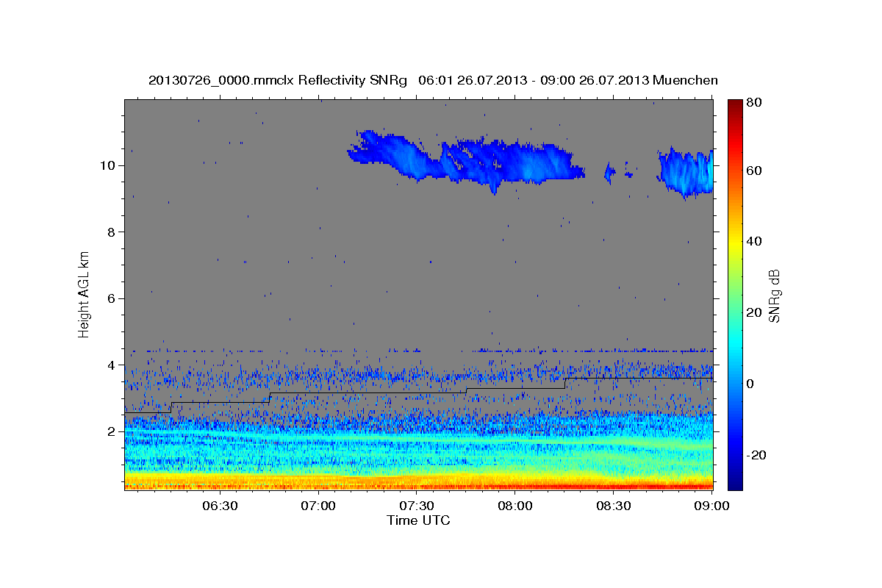Click the height axis label 10
Viewport: 882px width, 588px height.
click(107, 165)
